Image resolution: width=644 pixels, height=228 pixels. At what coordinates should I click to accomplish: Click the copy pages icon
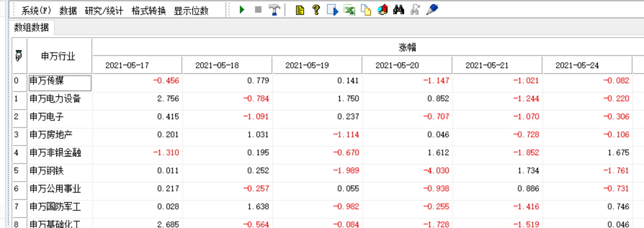point(365,10)
